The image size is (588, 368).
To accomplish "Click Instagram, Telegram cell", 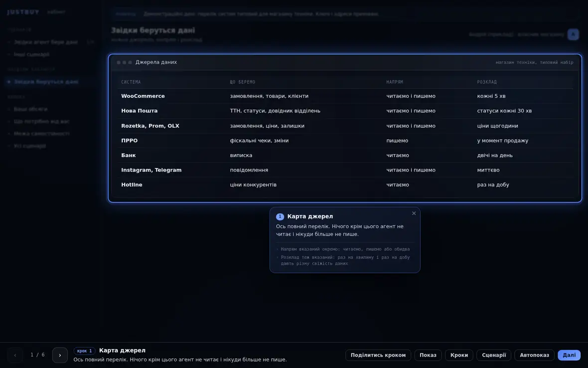I will [x=151, y=170].
